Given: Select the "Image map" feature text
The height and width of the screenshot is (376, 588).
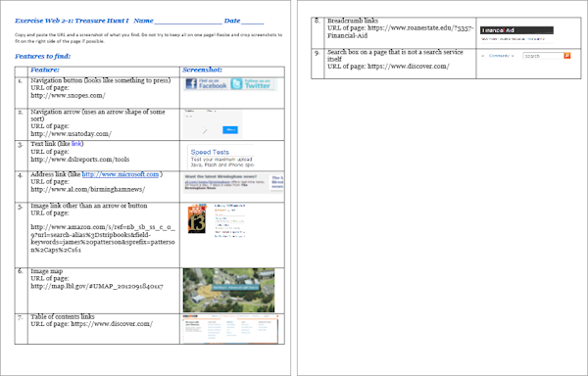Looking at the screenshot, I should coord(46,271).
